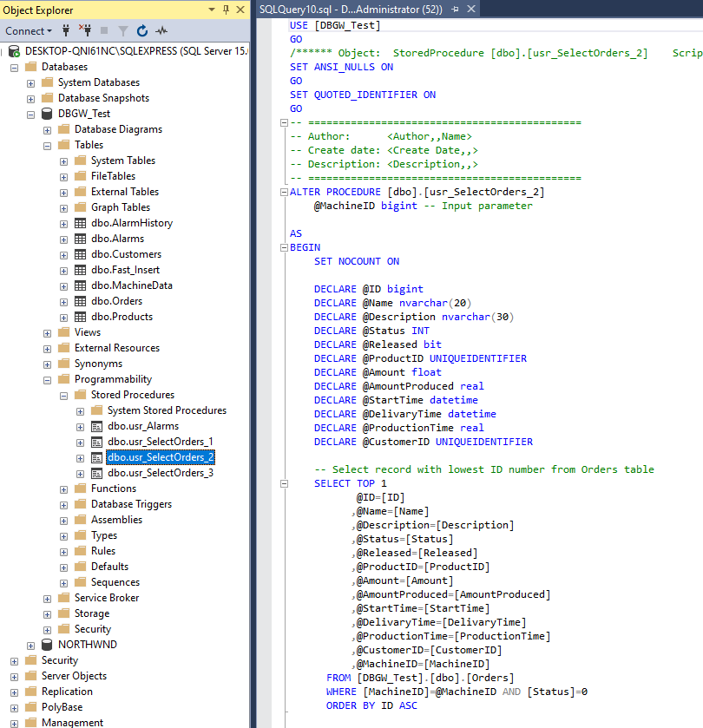The image size is (703, 728).
Task: Click the Stored Procedures folder icon
Action: click(80, 395)
